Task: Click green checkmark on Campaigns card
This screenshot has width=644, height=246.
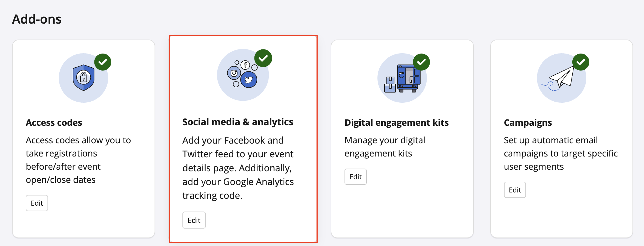Action: click(x=581, y=62)
